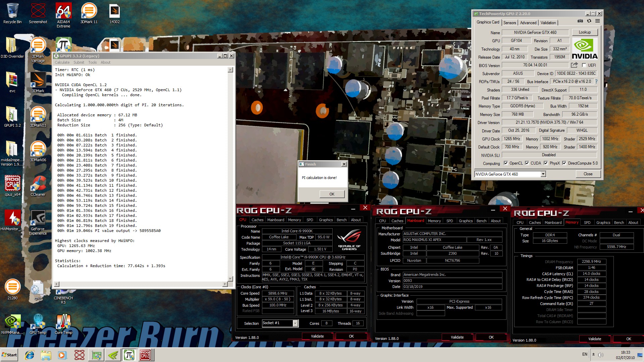Image resolution: width=644 pixels, height=362 pixels.
Task: Click the BIOS export share icon in GPU-Z
Action: point(575,65)
